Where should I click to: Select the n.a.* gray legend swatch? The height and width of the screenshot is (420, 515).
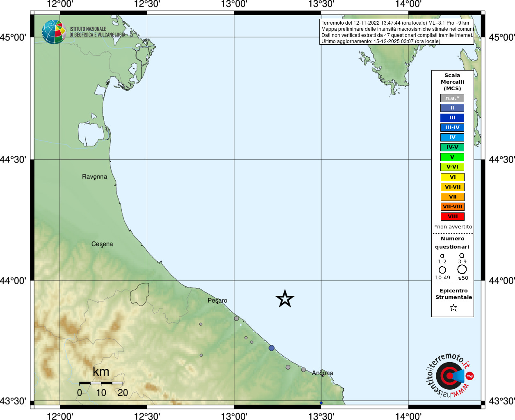[452, 98]
